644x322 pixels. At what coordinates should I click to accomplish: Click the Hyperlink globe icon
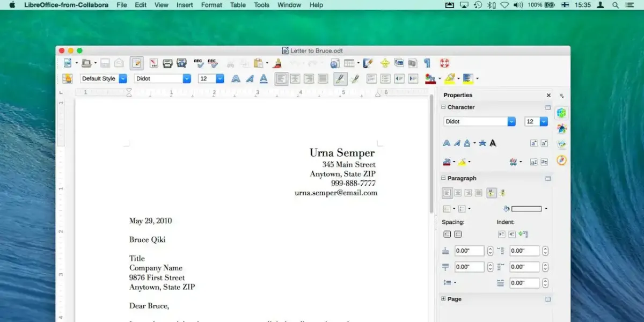[x=335, y=63]
